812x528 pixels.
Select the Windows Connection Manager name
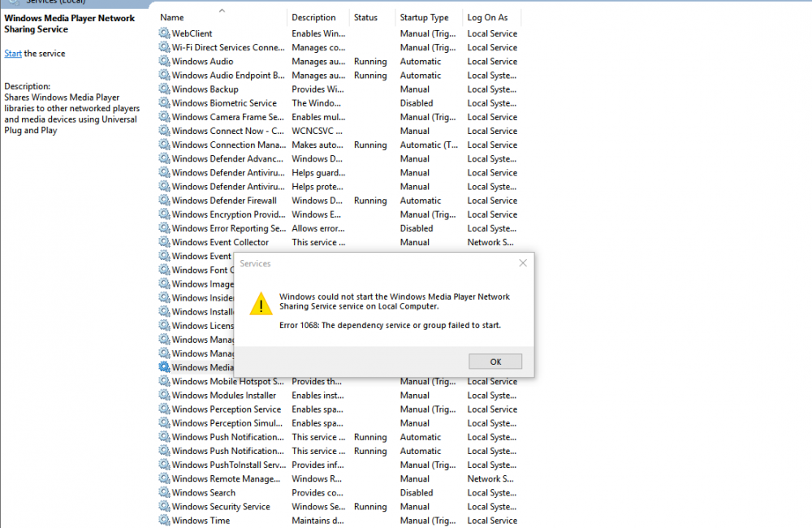[x=229, y=145]
